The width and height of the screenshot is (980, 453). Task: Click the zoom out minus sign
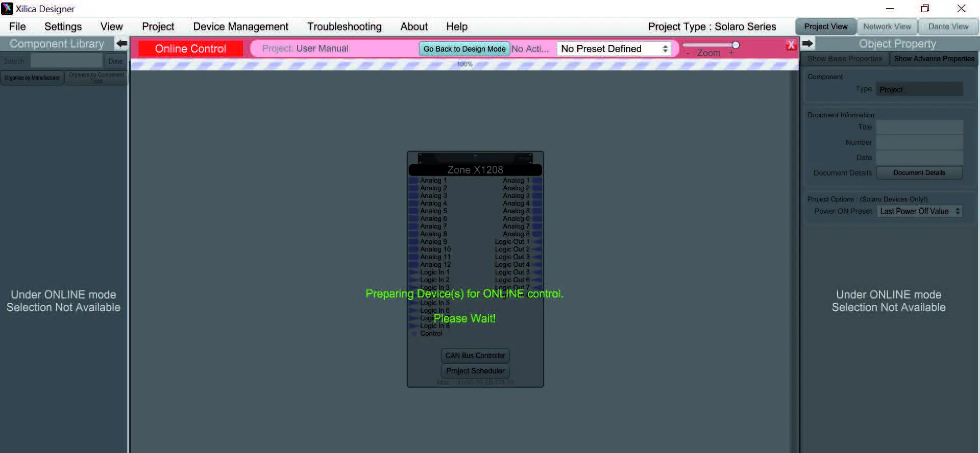pos(688,53)
